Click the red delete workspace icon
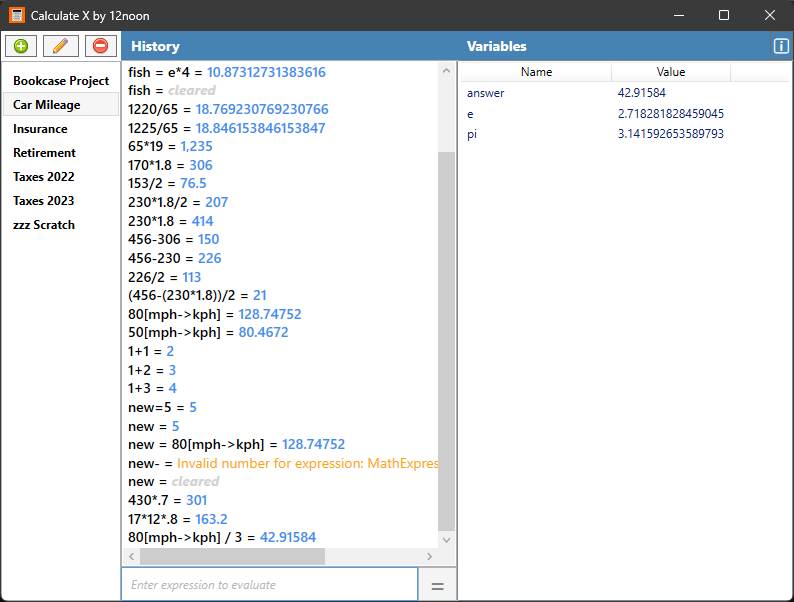Viewport: 794px width, 602px height. [100, 46]
